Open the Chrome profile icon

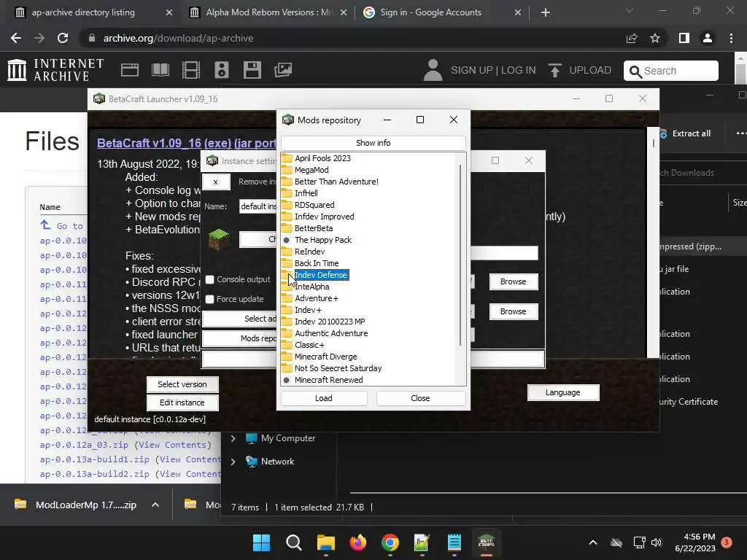(x=708, y=38)
